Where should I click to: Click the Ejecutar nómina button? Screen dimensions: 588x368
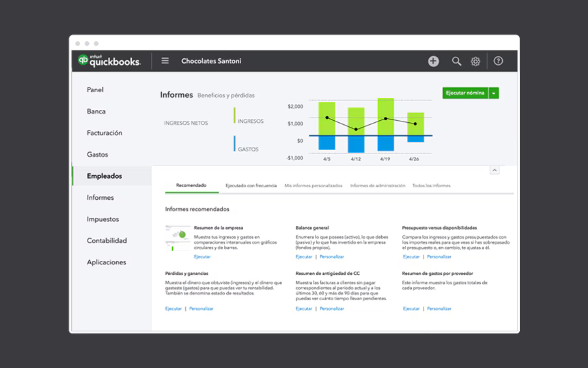pyautogui.click(x=465, y=93)
